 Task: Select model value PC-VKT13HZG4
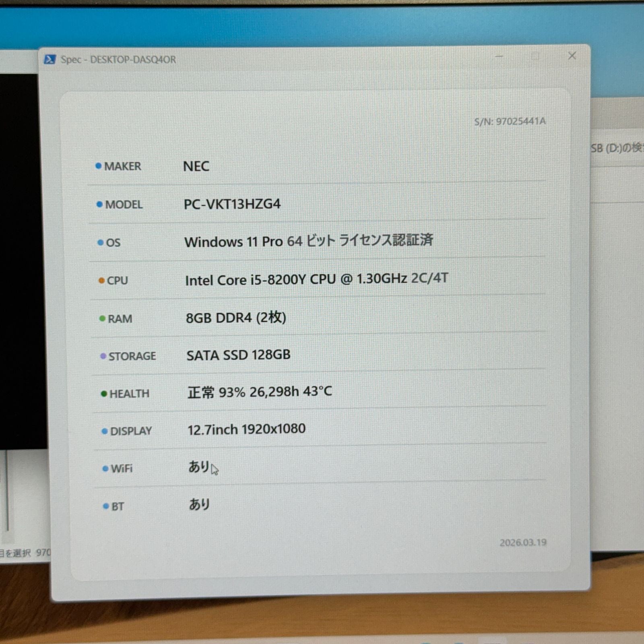tap(232, 204)
